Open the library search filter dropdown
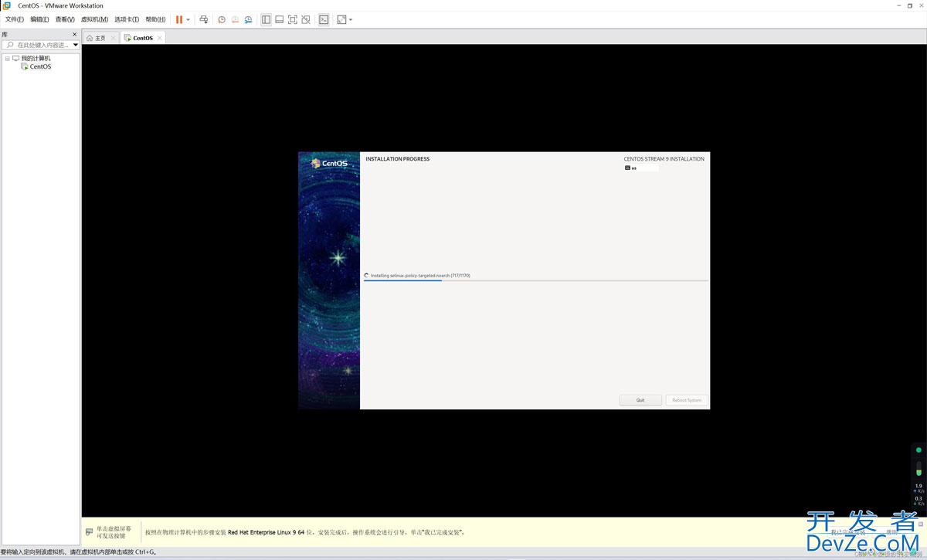 76,45
